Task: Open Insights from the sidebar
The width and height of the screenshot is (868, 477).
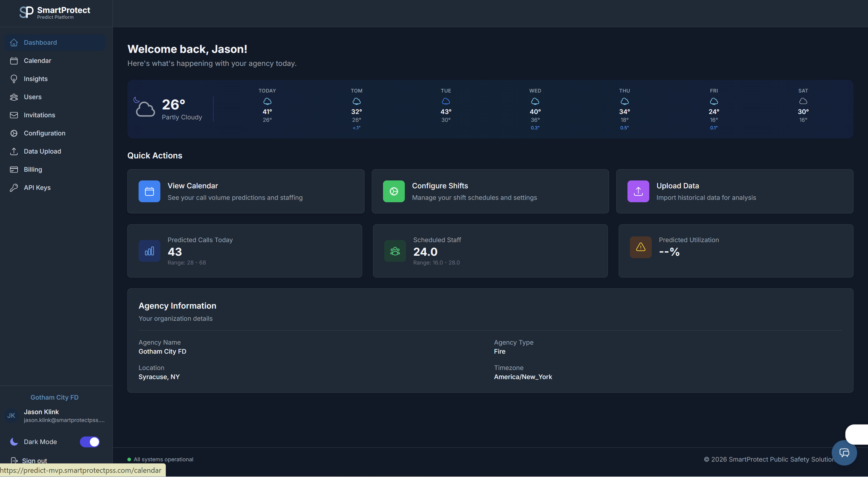Action: pos(35,79)
